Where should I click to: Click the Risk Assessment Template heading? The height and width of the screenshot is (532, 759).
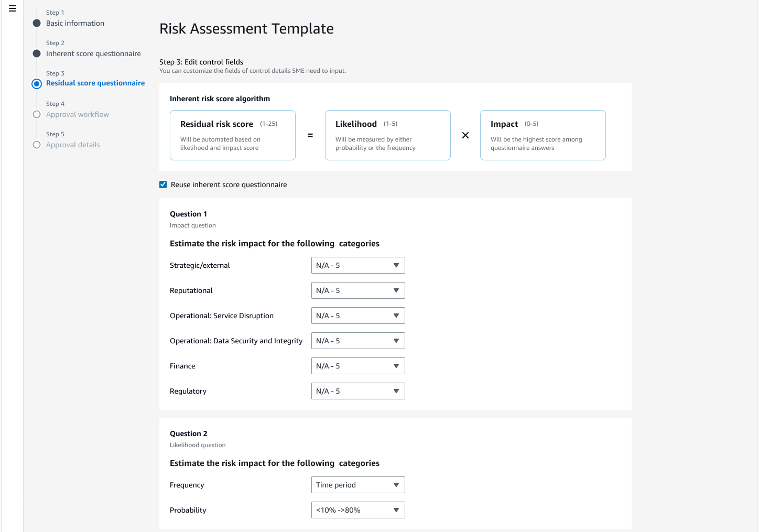tap(246, 28)
